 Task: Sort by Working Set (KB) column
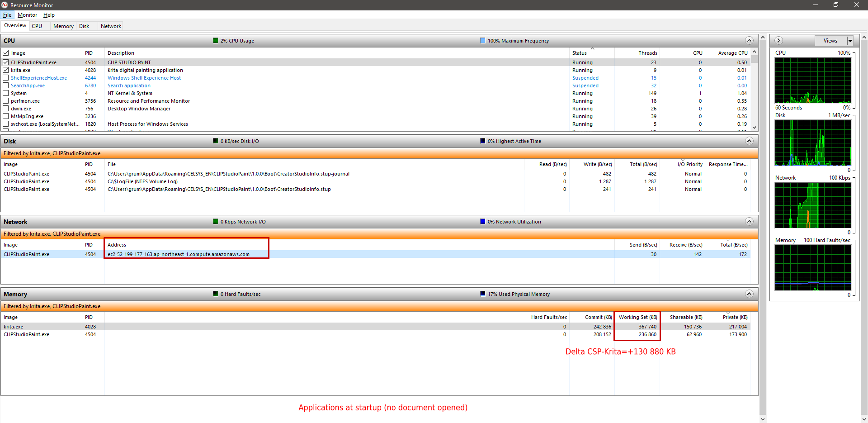pos(637,317)
